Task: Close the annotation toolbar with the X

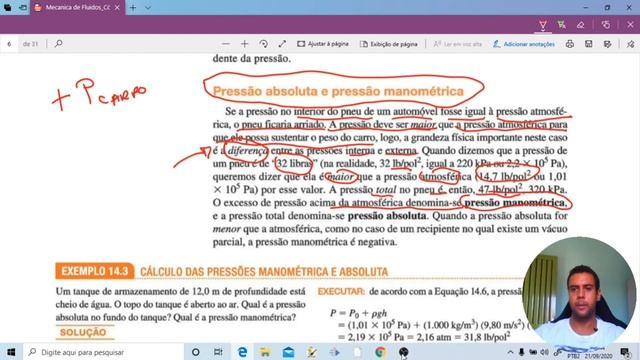Action: (x=630, y=25)
